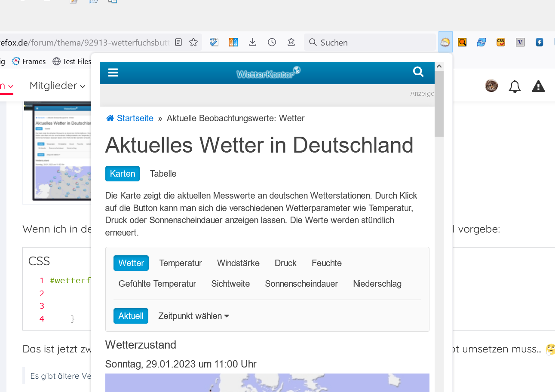Screen dimensions: 555x392
Task: Open forum notifications bell icon
Action: pyautogui.click(x=515, y=86)
